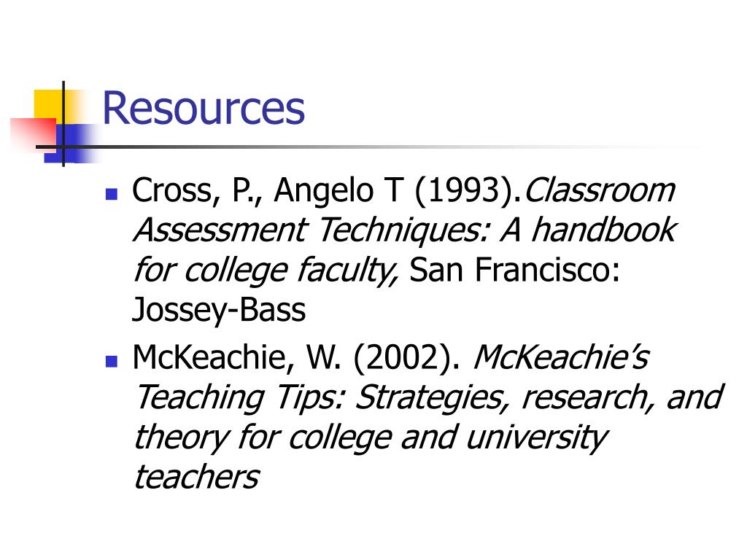Select the italic word "Classroom"
747x560 pixels.
point(600,190)
